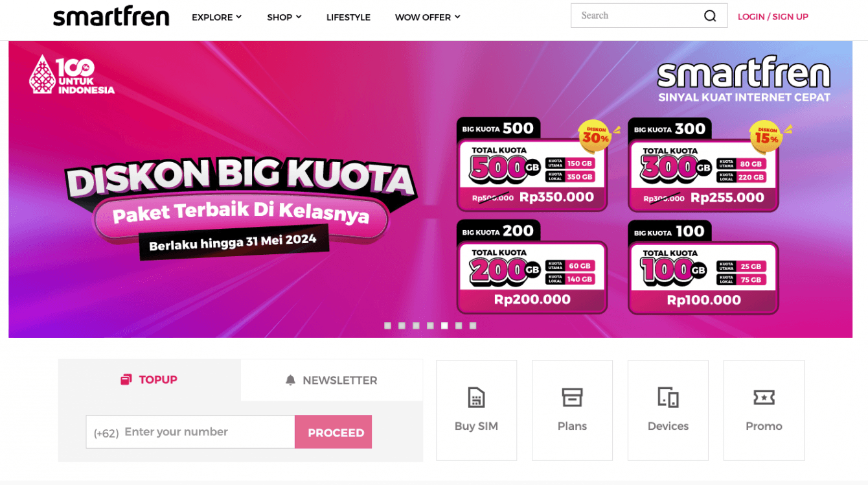
Task: Click the smartfren logo in header
Action: 111,17
